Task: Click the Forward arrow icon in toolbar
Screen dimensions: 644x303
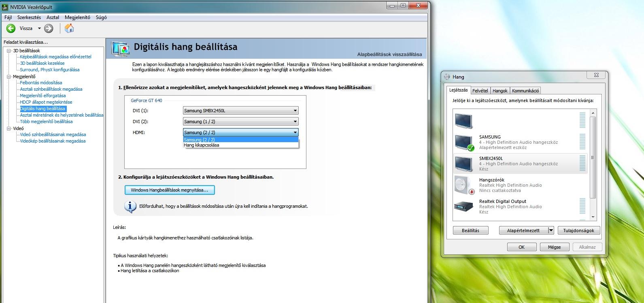Action: [x=49, y=28]
